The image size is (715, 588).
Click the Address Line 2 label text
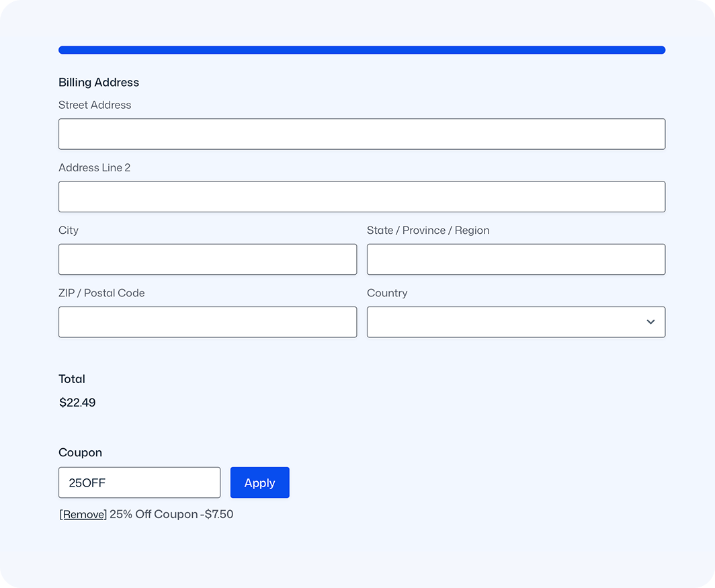(x=94, y=168)
